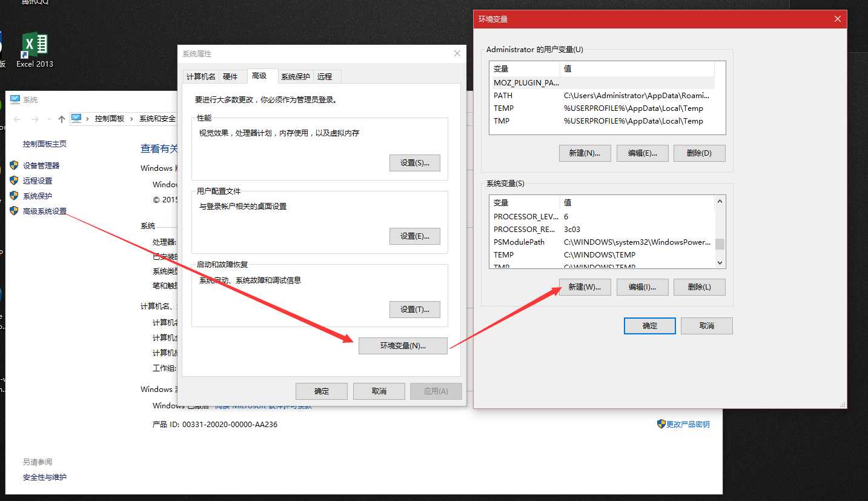
Task: Click the 系统 window title icon
Action: pos(15,99)
